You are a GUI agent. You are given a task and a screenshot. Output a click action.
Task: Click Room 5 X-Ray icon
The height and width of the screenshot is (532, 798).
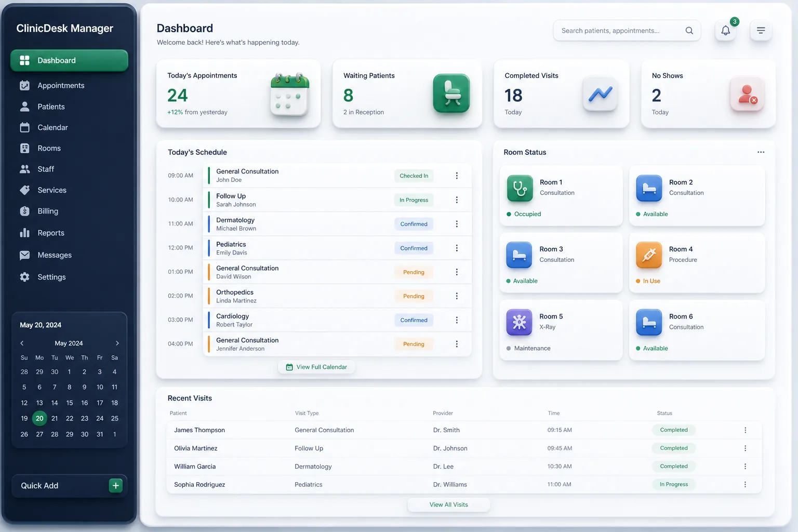519,322
